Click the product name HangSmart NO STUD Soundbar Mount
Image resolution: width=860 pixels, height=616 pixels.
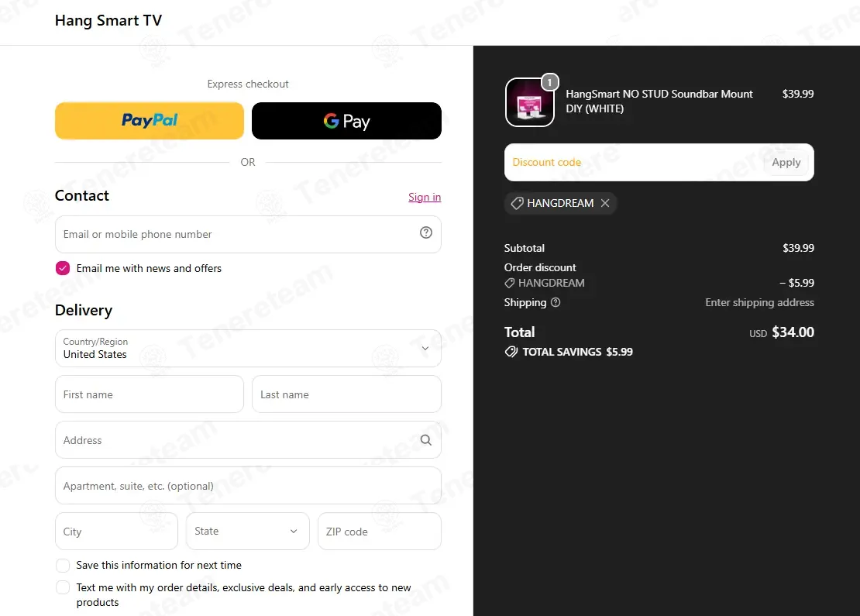click(659, 102)
